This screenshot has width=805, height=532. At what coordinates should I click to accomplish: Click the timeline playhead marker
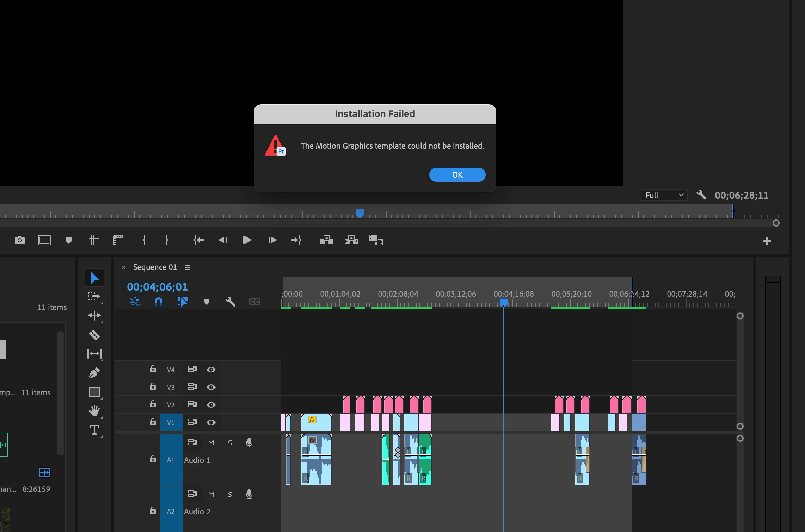coord(504,302)
